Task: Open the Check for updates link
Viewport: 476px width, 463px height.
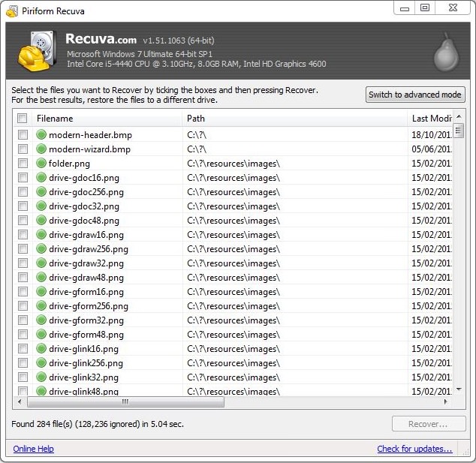Action: [x=414, y=449]
